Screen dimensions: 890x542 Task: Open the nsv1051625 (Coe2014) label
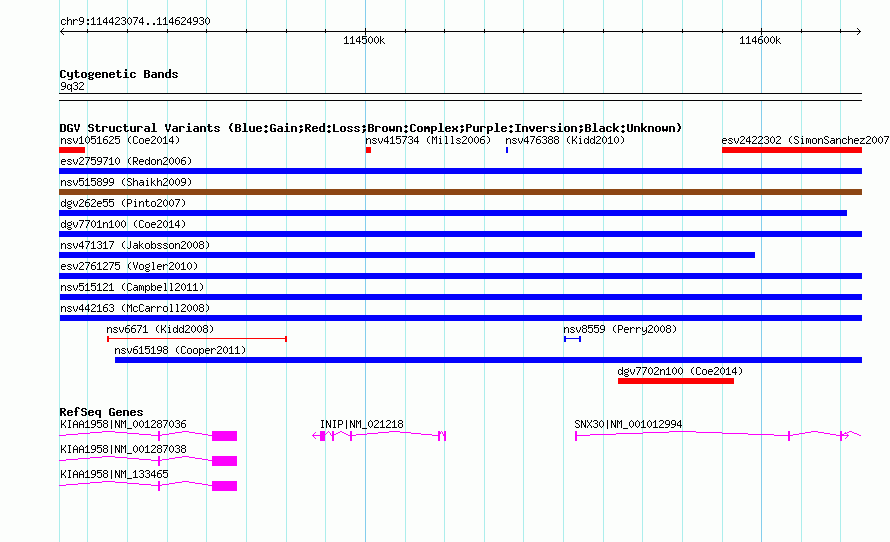[x=120, y=140]
